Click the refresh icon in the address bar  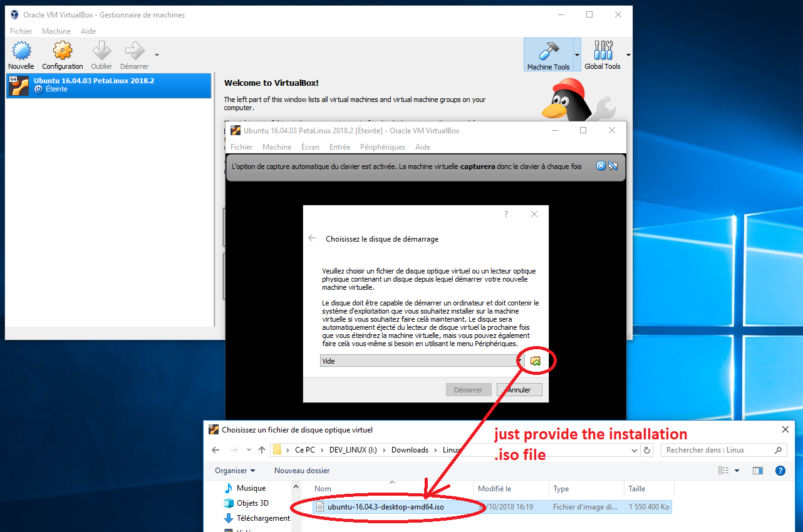pos(648,450)
